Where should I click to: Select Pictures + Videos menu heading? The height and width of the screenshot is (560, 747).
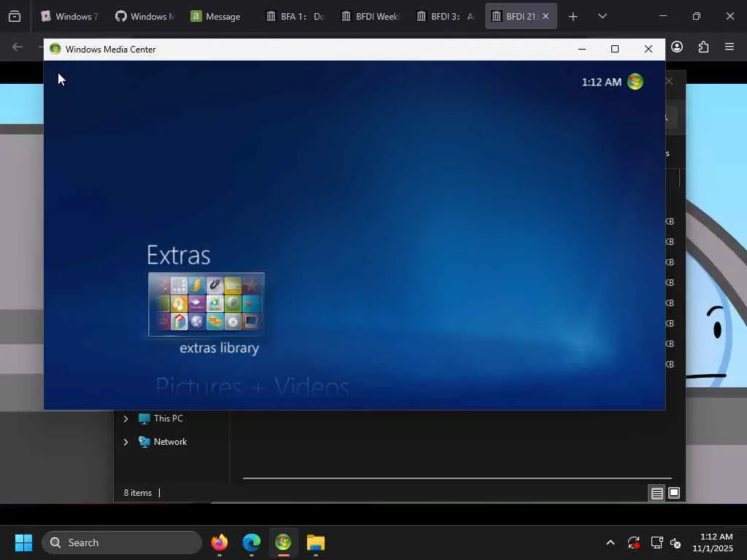coord(252,386)
